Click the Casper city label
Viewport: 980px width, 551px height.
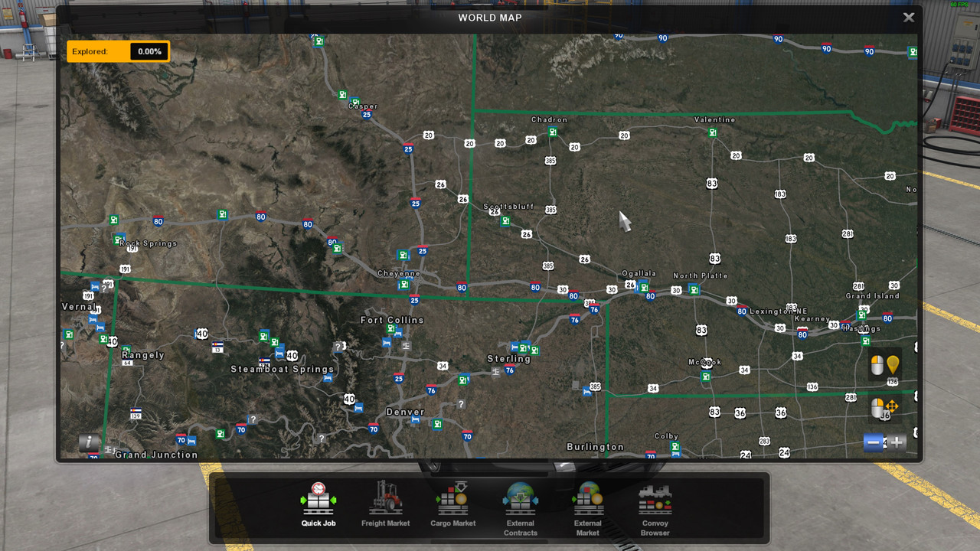coord(363,107)
